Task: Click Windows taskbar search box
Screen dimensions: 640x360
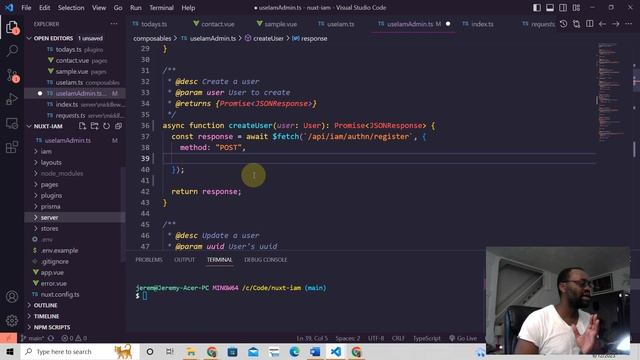Action: pos(80,352)
